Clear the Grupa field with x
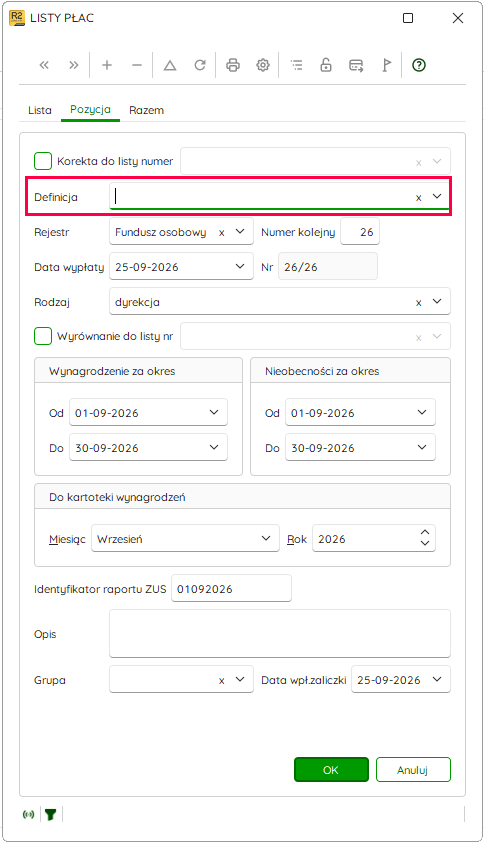This screenshot has height=845, width=484. pos(222,681)
